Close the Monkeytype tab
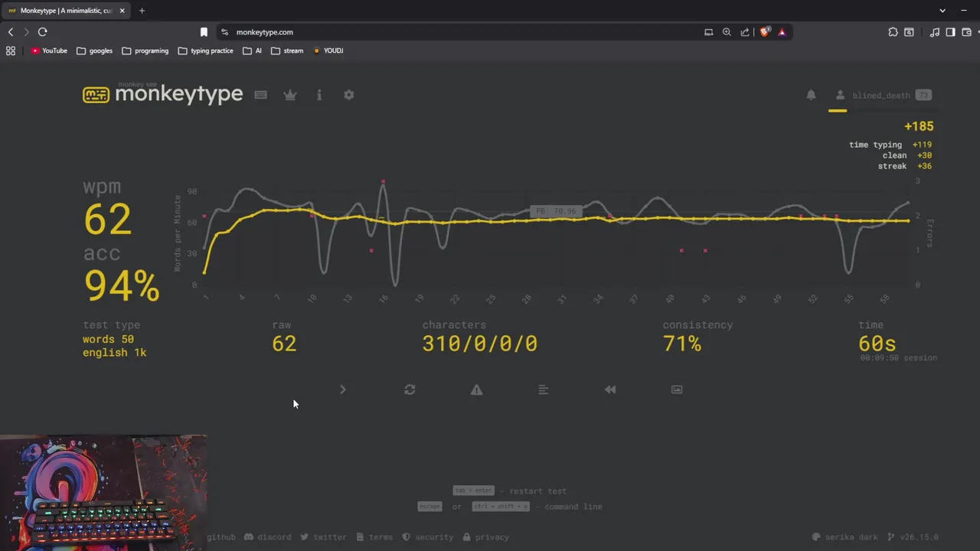 click(122, 11)
